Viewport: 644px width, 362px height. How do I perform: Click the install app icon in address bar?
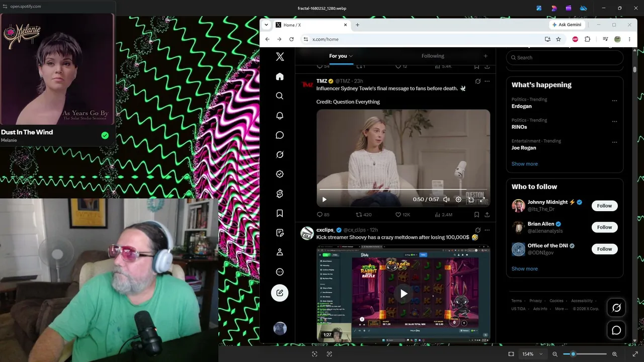click(547, 39)
